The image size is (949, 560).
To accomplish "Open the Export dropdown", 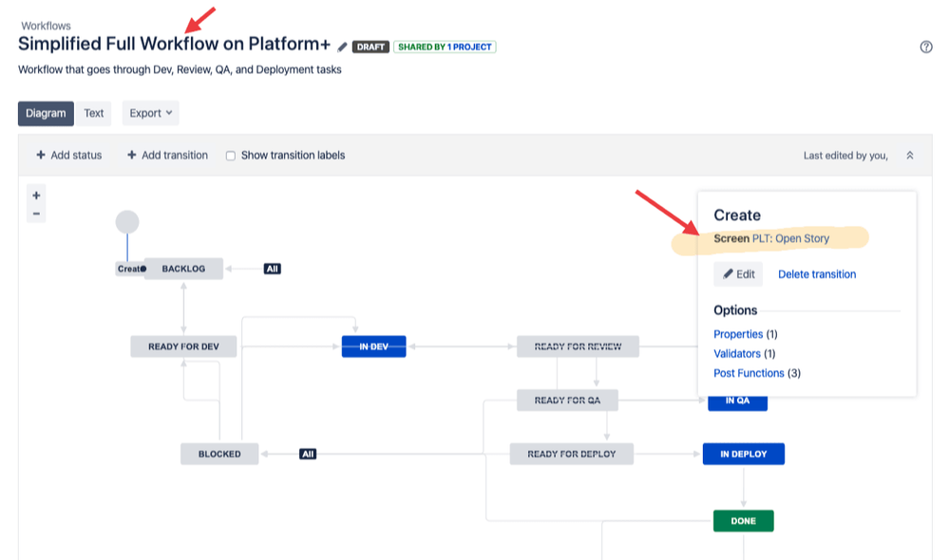I will coord(151,113).
